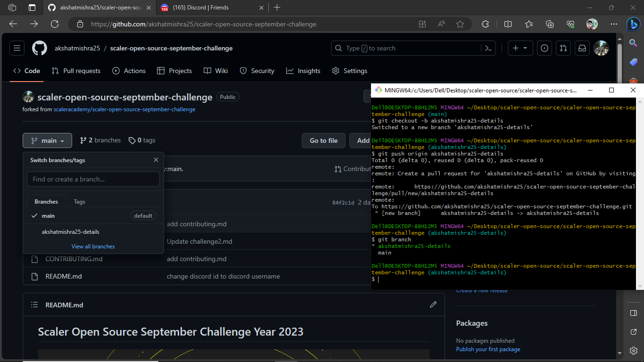
Task: Open akshatmishra25 owner link in header
Action: 77,48
